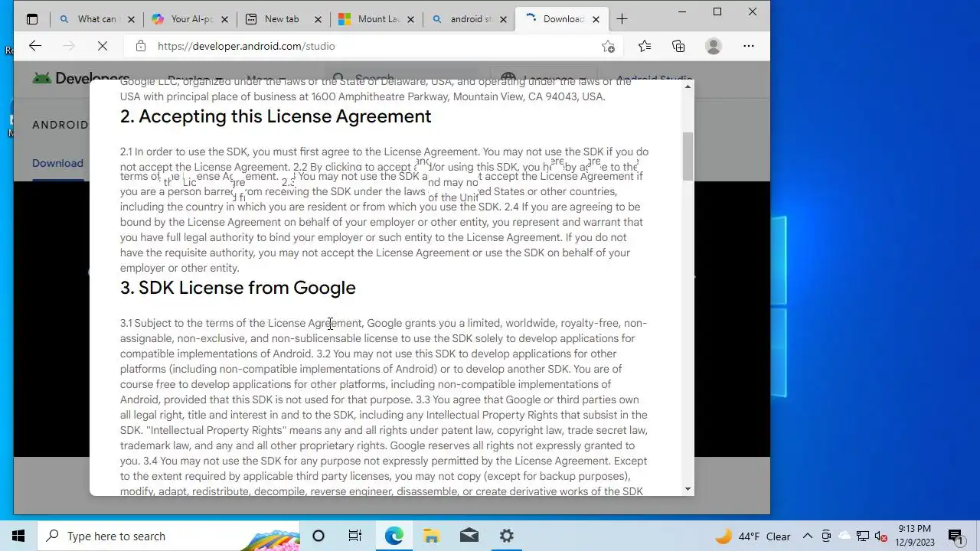The height and width of the screenshot is (551, 980).
Task: Show hidden system tray icons
Action: coord(807,536)
